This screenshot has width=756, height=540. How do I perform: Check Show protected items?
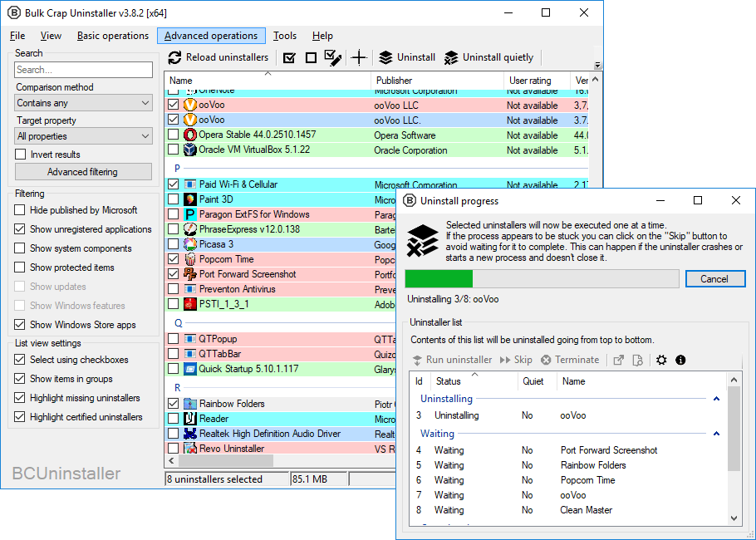(x=20, y=268)
